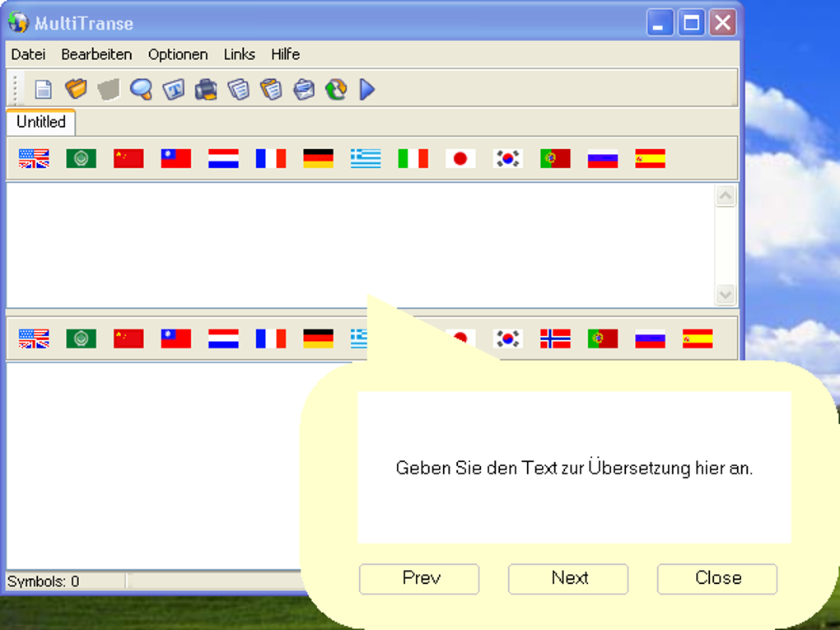Image resolution: width=840 pixels, height=630 pixels.
Task: Open the Optionen menu
Action: tap(178, 54)
